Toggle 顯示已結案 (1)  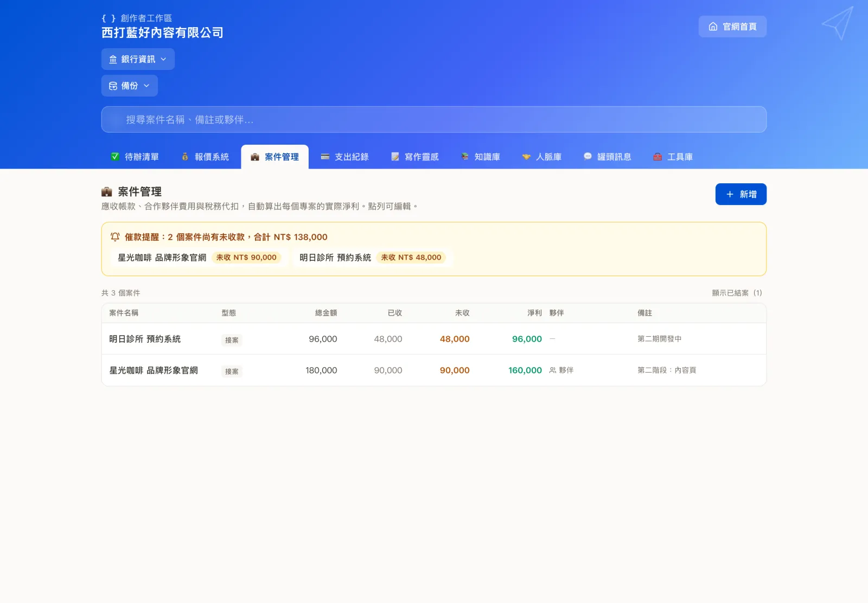click(x=737, y=293)
